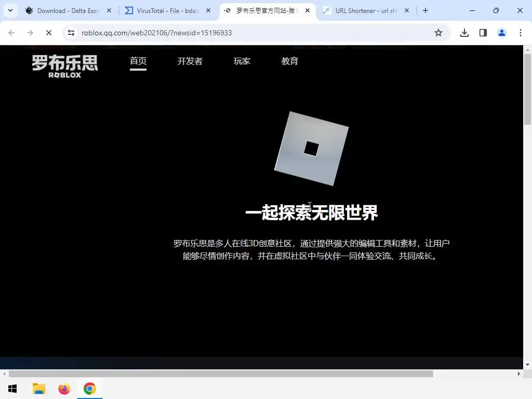Click the vertical scrollbar thumb
Viewport: 532px width, 399px height.
[527, 89]
